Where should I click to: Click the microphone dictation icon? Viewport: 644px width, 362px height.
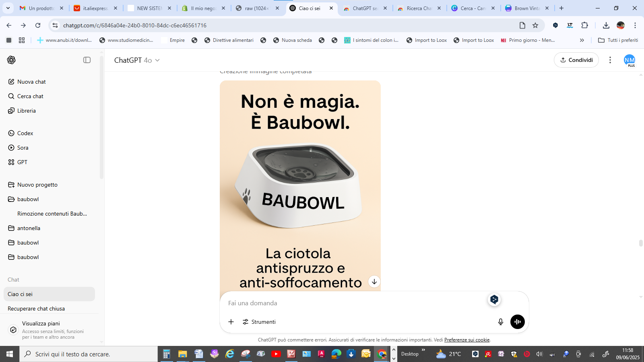pos(500,322)
